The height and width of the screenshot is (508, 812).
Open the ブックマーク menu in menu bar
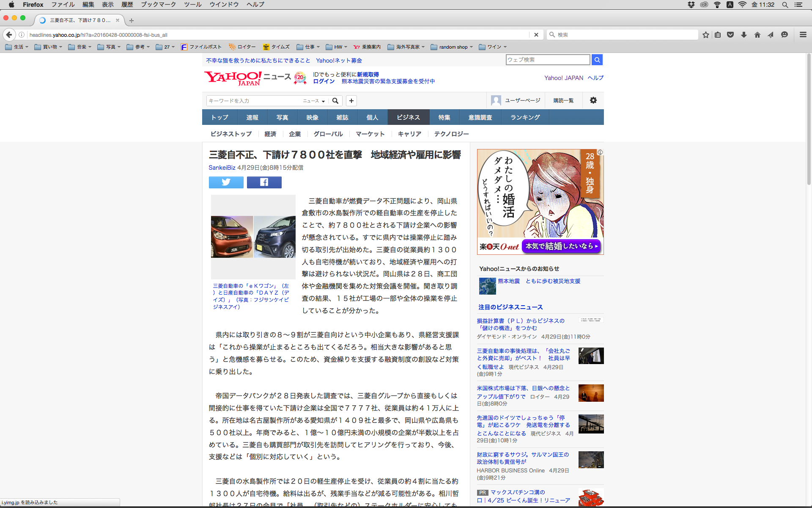(158, 4)
